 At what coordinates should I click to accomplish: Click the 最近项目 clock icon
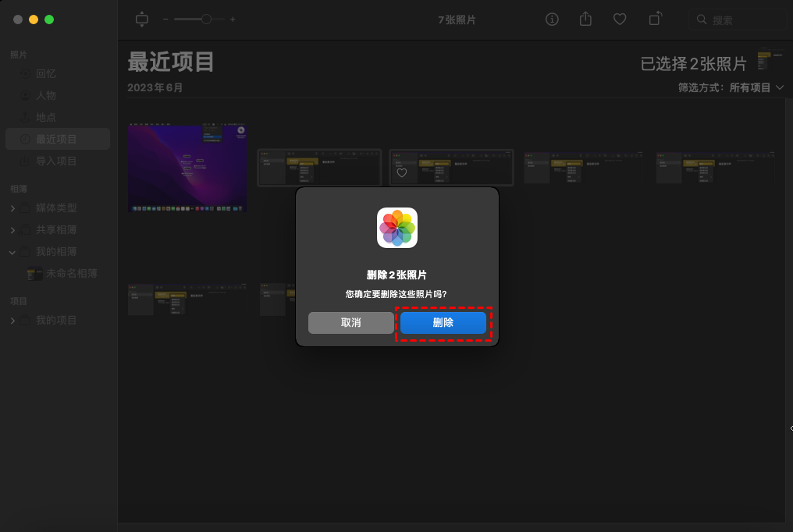tap(25, 139)
